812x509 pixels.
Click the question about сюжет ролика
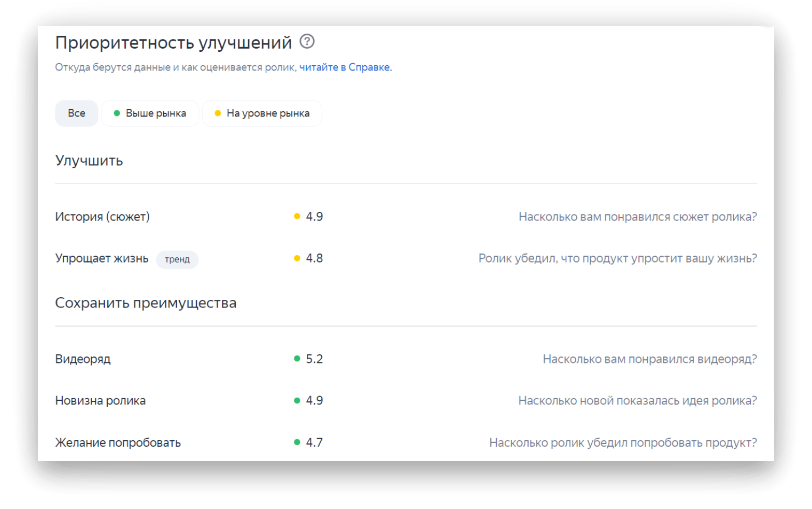[x=637, y=216]
